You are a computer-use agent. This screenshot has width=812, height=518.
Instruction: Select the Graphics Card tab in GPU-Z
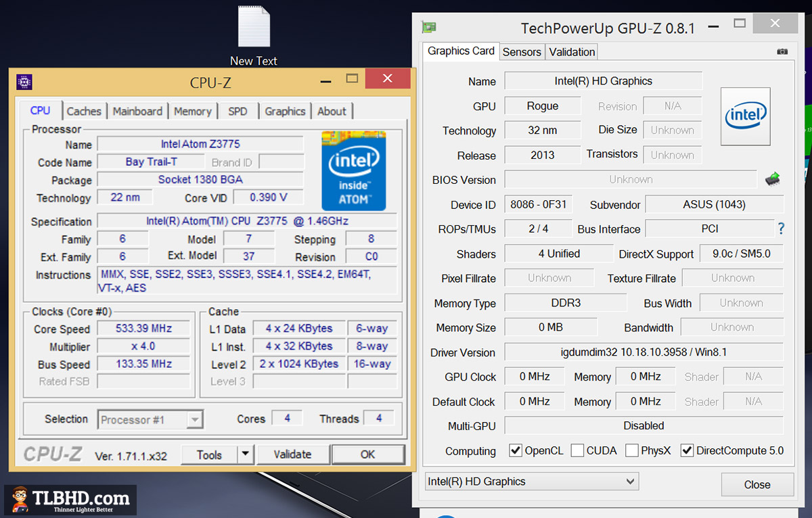click(461, 51)
